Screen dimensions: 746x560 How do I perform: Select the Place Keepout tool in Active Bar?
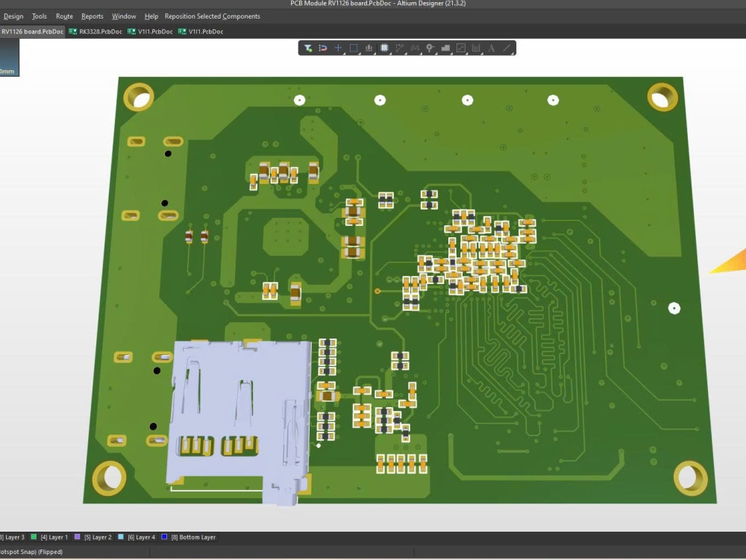[460, 48]
